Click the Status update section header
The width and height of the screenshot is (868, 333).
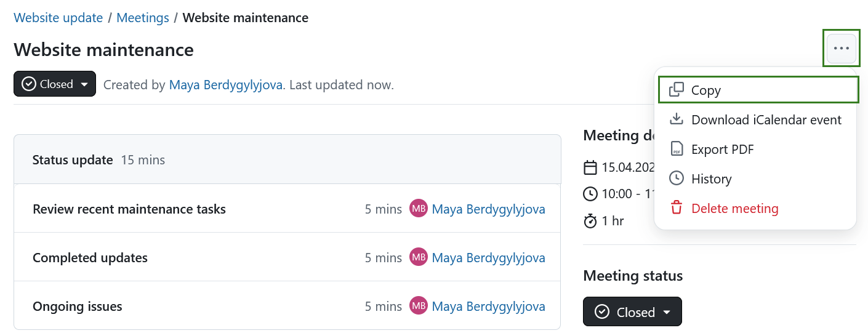73,160
